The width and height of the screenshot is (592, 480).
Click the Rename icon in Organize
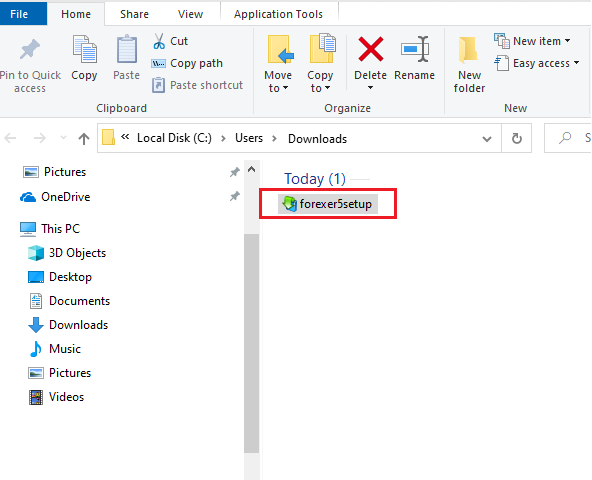[415, 49]
